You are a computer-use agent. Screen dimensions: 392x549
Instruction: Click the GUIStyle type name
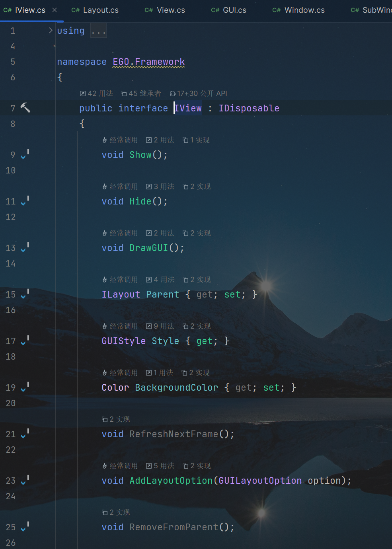click(124, 341)
